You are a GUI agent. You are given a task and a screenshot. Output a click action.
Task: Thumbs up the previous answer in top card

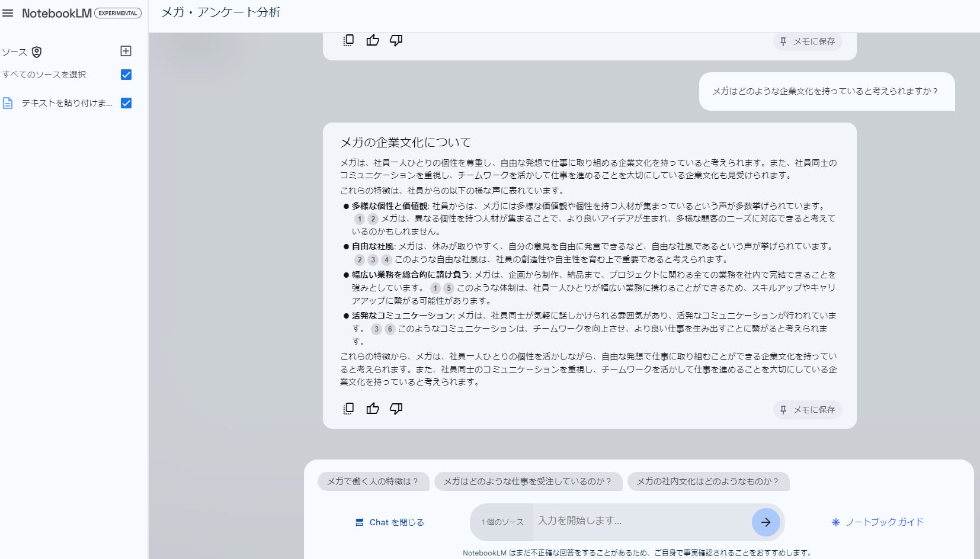[373, 40]
